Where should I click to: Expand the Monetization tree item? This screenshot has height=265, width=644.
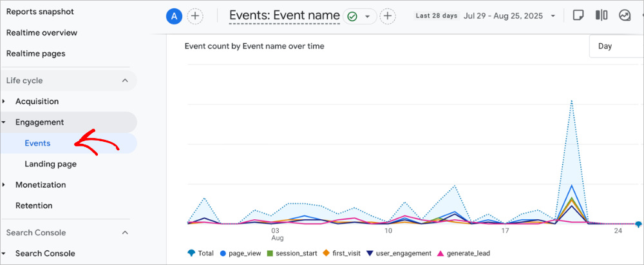(4, 185)
